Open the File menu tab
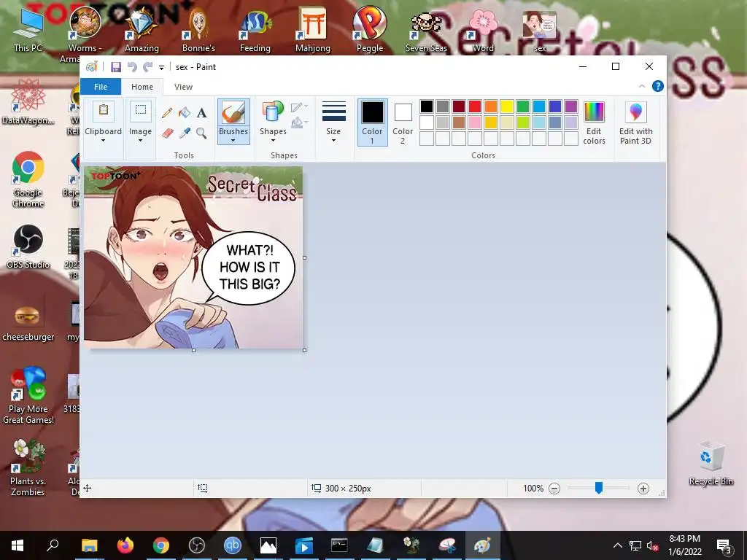 point(101,87)
